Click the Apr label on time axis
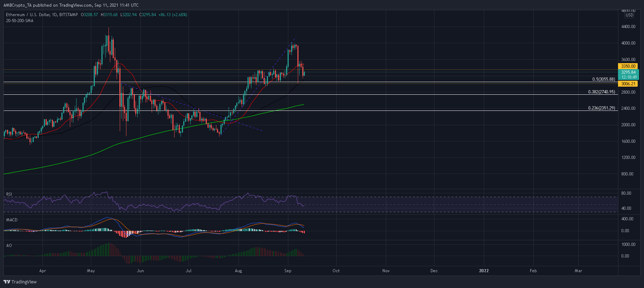The image size is (644, 288). click(x=43, y=271)
